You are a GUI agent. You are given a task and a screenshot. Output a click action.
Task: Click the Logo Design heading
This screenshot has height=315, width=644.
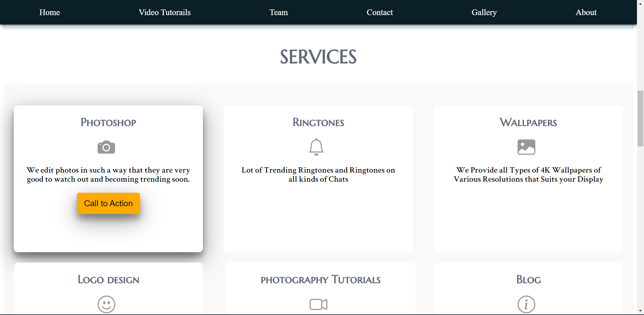(108, 280)
